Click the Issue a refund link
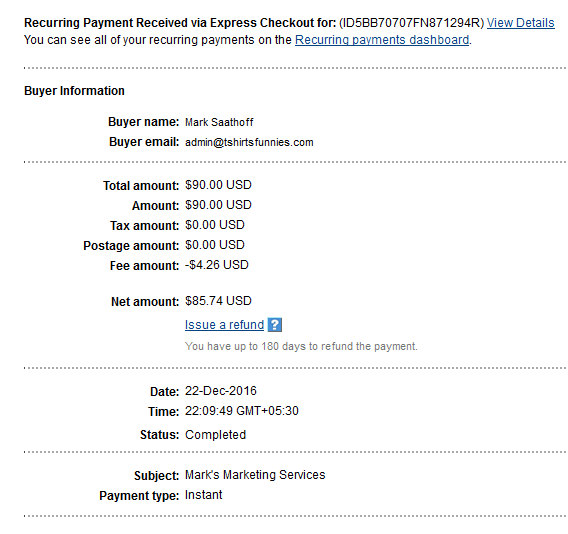The height and width of the screenshot is (534, 568). (x=224, y=325)
